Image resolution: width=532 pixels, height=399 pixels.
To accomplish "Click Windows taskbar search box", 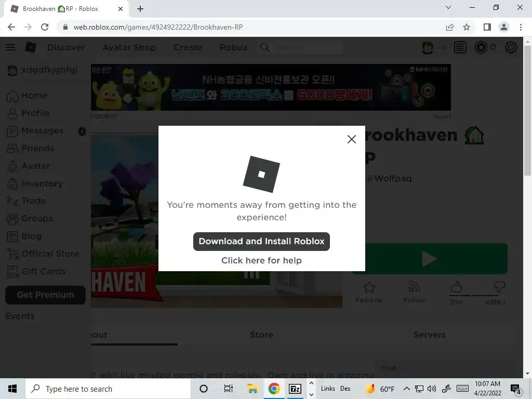I will 108,389.
